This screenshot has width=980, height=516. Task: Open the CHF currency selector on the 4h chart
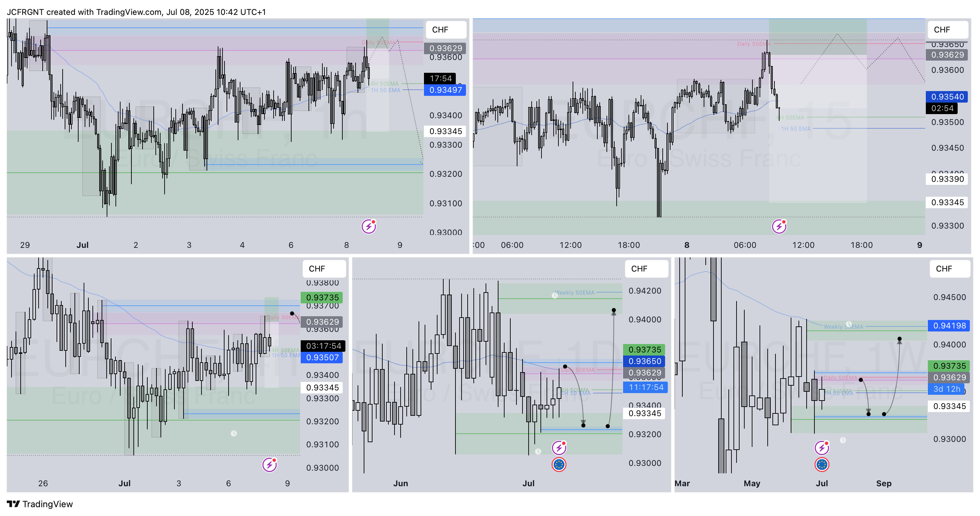point(324,268)
